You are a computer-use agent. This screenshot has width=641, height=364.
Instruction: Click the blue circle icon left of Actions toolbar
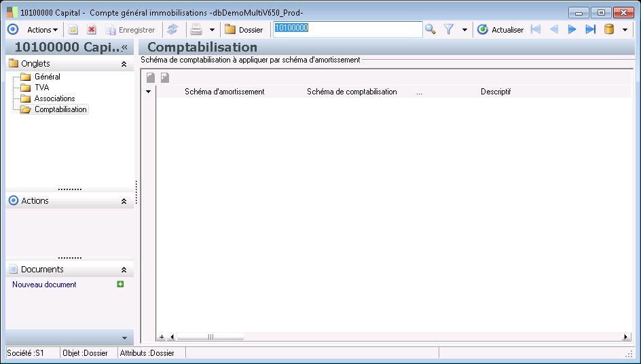coord(13,29)
